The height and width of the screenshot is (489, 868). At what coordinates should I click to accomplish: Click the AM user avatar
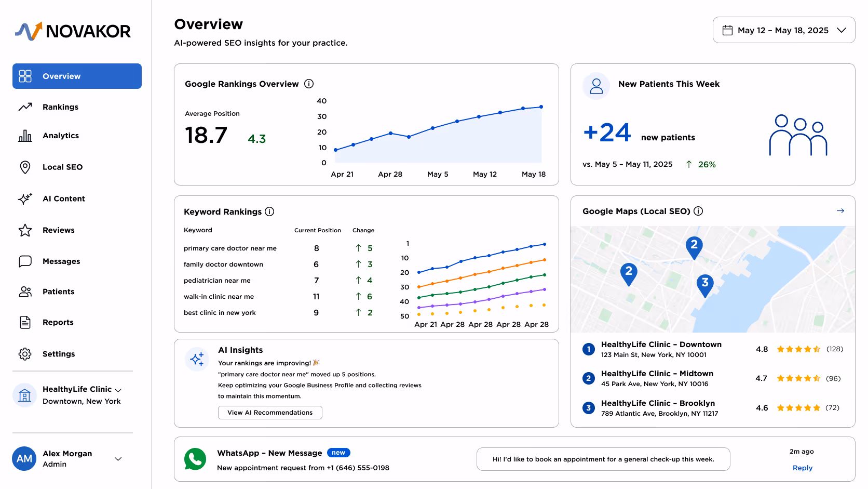point(24,459)
